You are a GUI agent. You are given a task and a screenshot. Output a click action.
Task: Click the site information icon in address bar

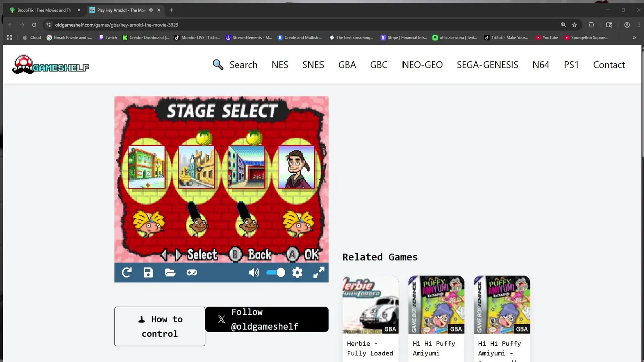point(48,25)
